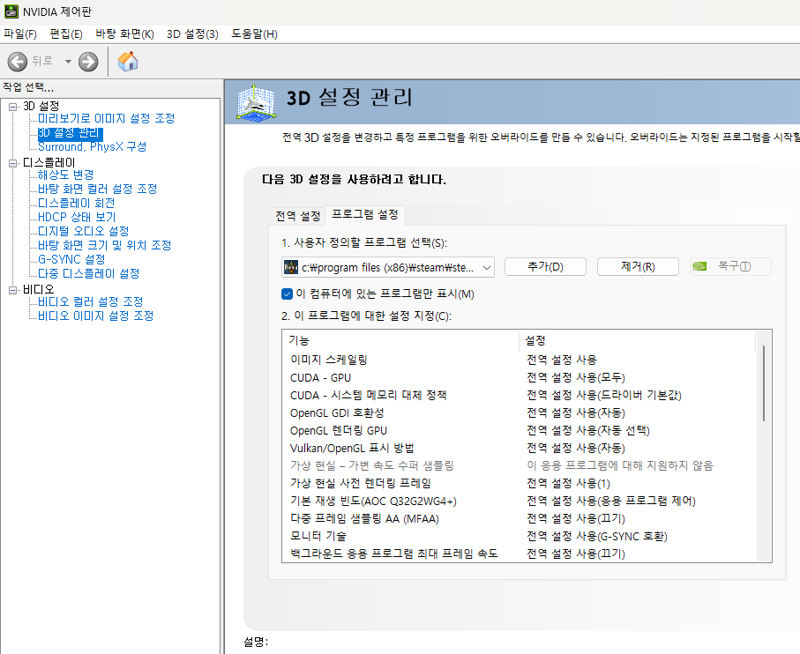This screenshot has width=800, height=654.
Task: Select the 이미지 스케일링 setting row
Action: coord(519,360)
